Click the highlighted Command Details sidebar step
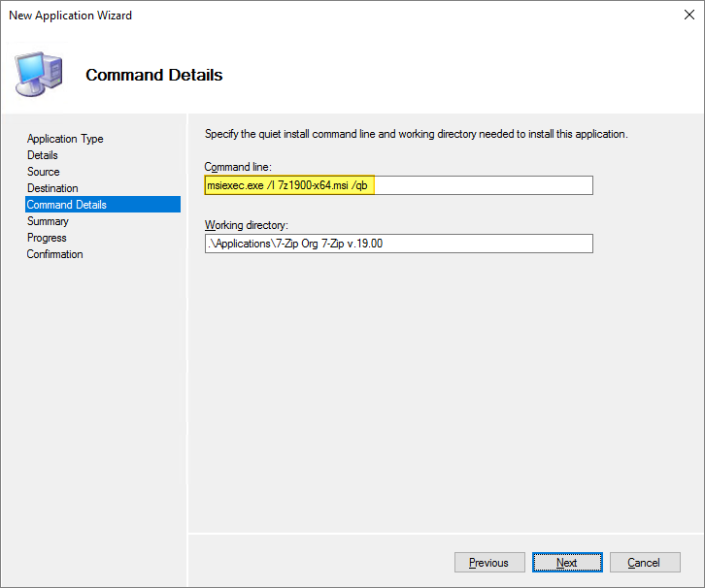 67,205
